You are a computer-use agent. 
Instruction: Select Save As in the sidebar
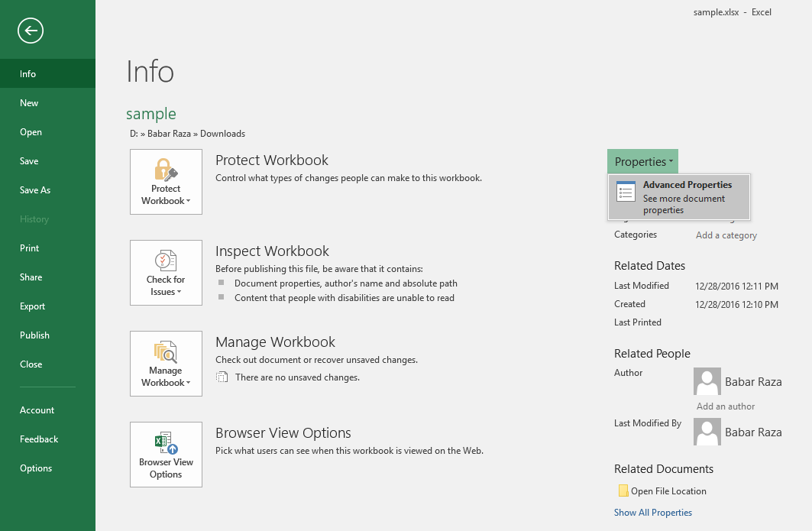[x=35, y=190]
